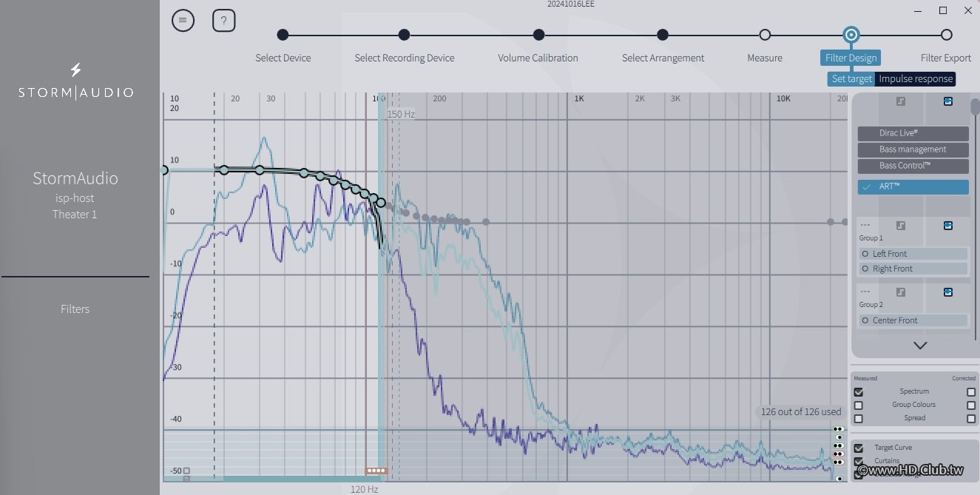Click the isp-host device name

coord(75,198)
